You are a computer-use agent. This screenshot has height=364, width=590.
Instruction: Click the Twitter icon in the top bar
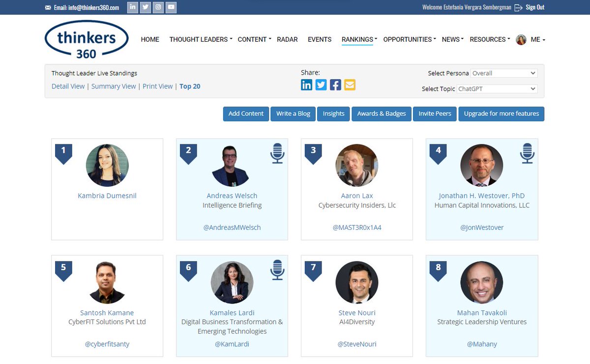click(145, 7)
